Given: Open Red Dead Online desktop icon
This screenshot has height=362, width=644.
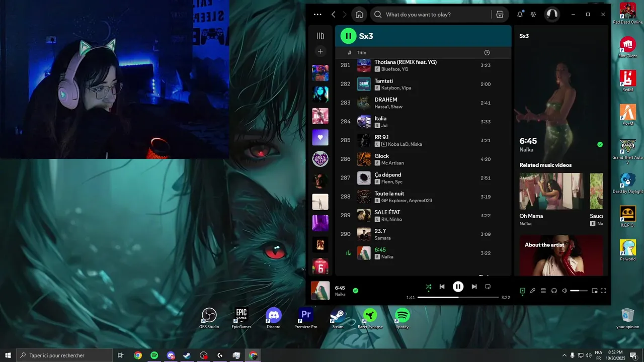Looking at the screenshot, I should [627, 14].
